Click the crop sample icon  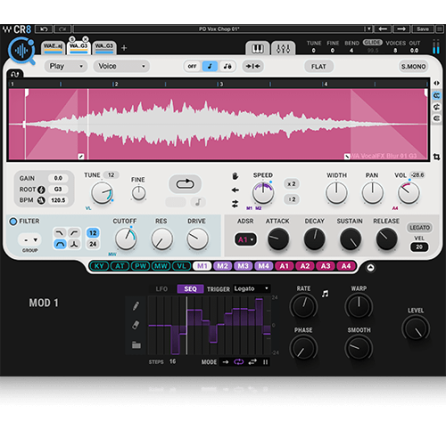tap(437, 157)
